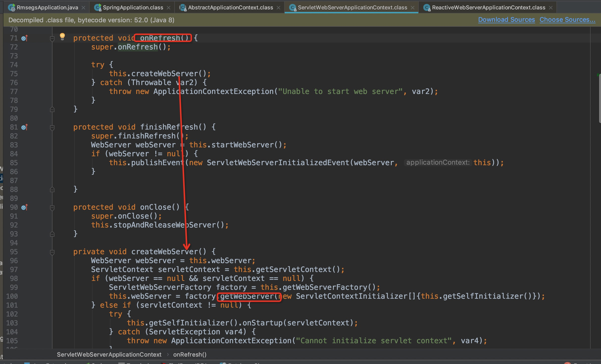Collapse the onClose method fold marker
601x364 pixels.
click(52, 208)
